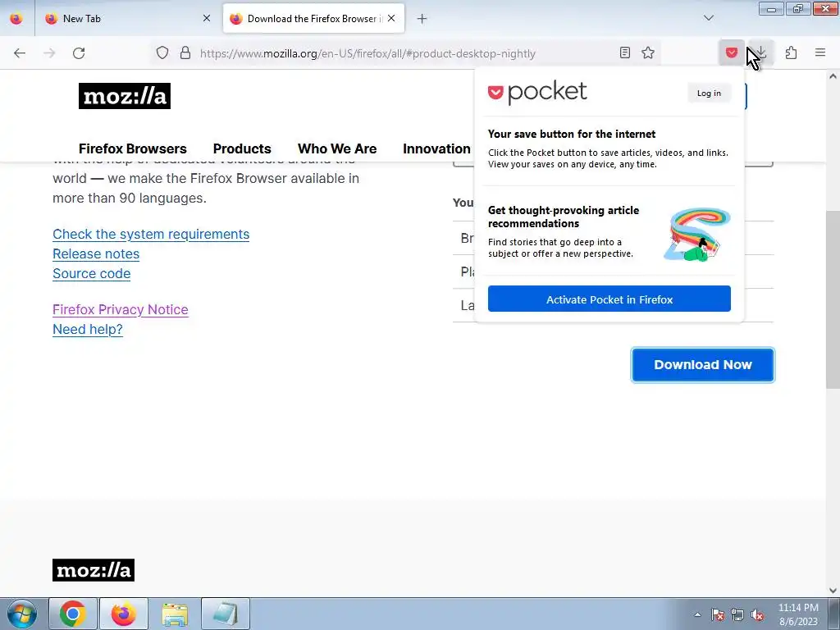Open the Innovation nav menu
The height and width of the screenshot is (630, 840).
(436, 149)
